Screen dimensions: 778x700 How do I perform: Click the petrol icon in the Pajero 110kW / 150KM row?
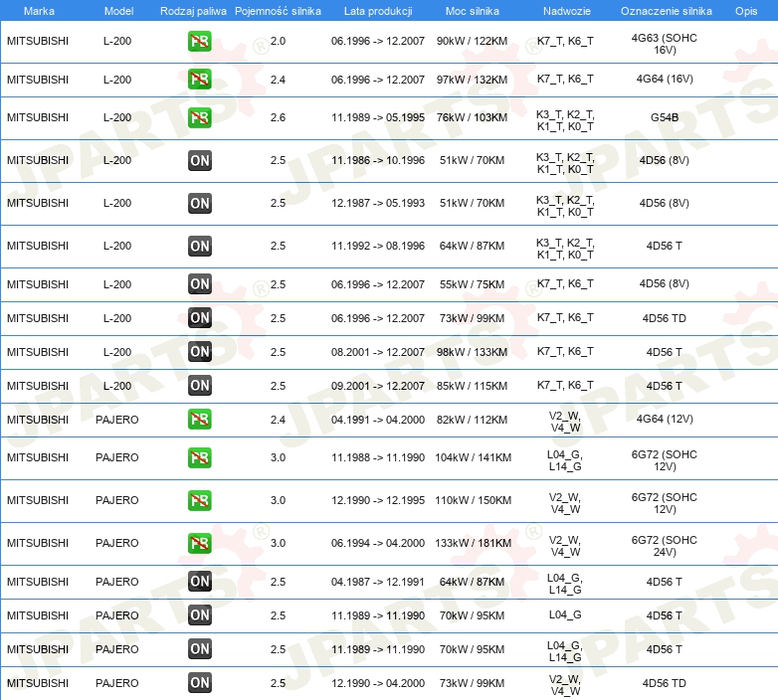click(x=199, y=500)
